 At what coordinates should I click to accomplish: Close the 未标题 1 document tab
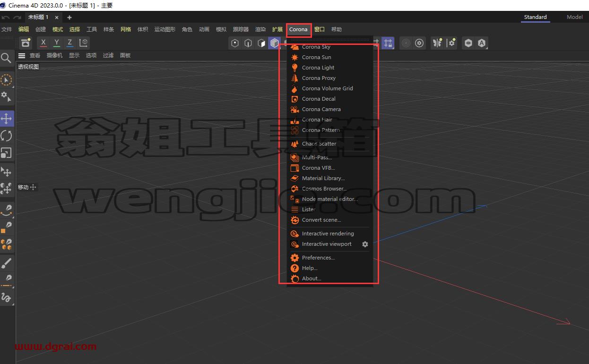tap(57, 17)
